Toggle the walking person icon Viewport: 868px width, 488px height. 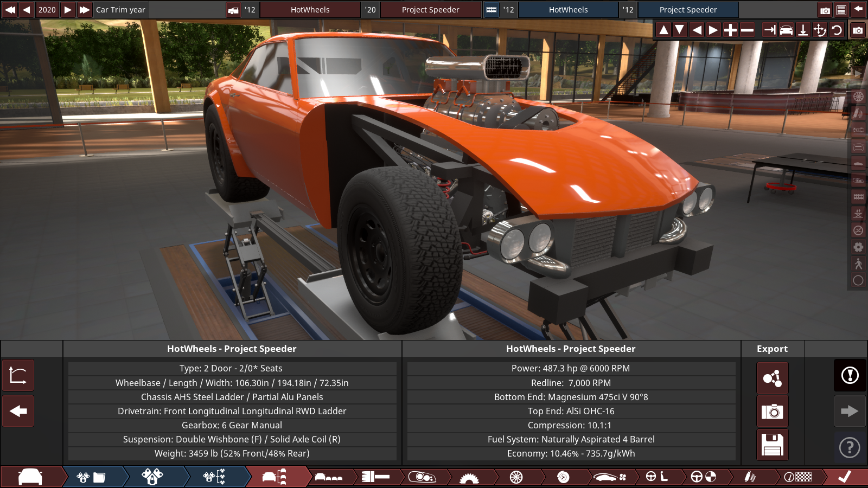858,264
